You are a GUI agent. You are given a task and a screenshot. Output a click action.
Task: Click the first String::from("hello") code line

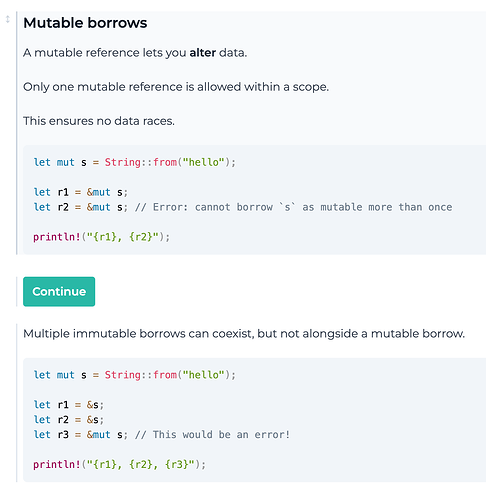[x=134, y=162]
